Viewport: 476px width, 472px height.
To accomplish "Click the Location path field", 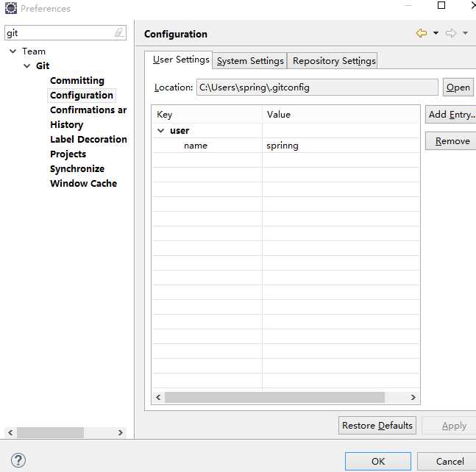I will (317, 87).
